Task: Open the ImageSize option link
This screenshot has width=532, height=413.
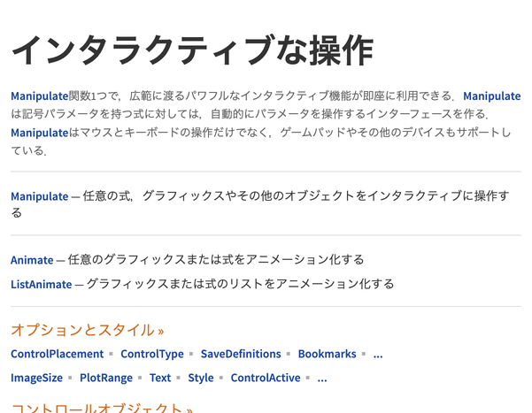Action: click(x=36, y=378)
